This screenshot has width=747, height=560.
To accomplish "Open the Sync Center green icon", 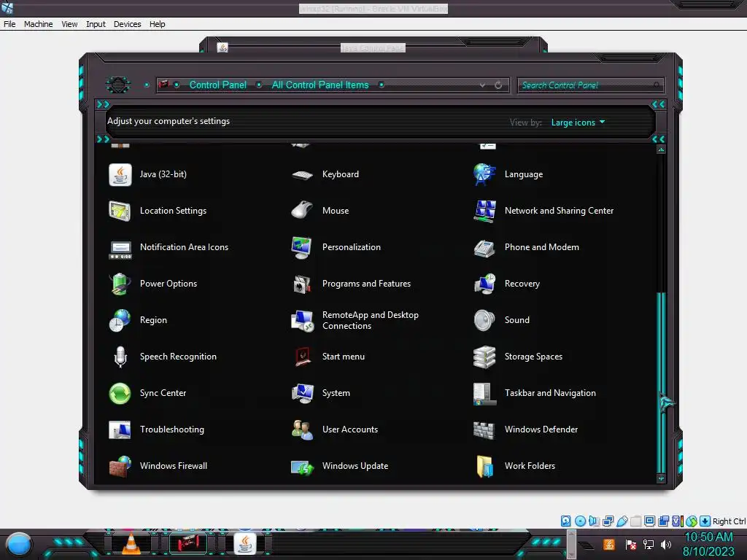I will coord(120,393).
